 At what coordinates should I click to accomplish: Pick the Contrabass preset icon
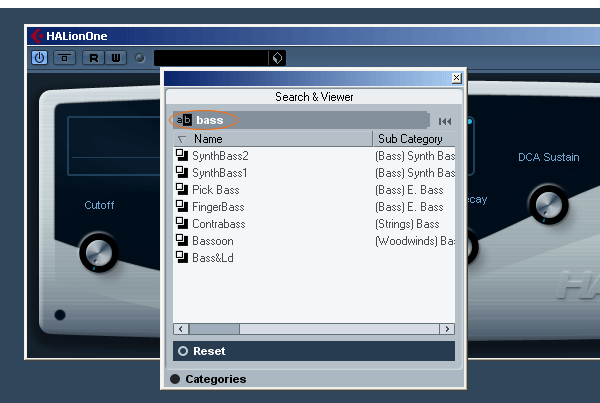coord(182,223)
